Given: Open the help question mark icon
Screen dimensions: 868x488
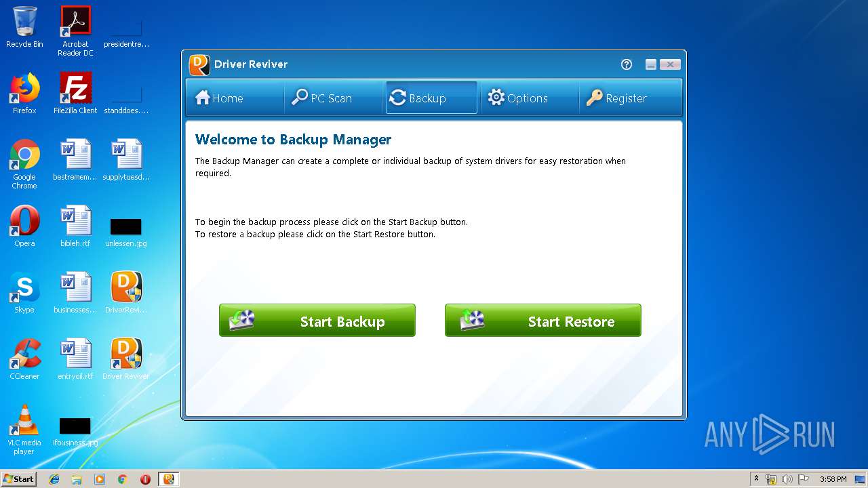Looking at the screenshot, I should 627,64.
